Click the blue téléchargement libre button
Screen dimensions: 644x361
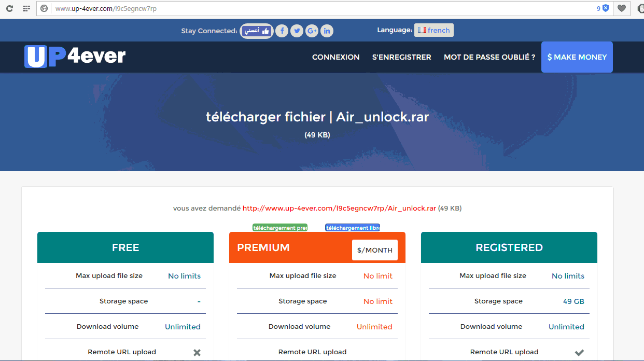tap(353, 228)
